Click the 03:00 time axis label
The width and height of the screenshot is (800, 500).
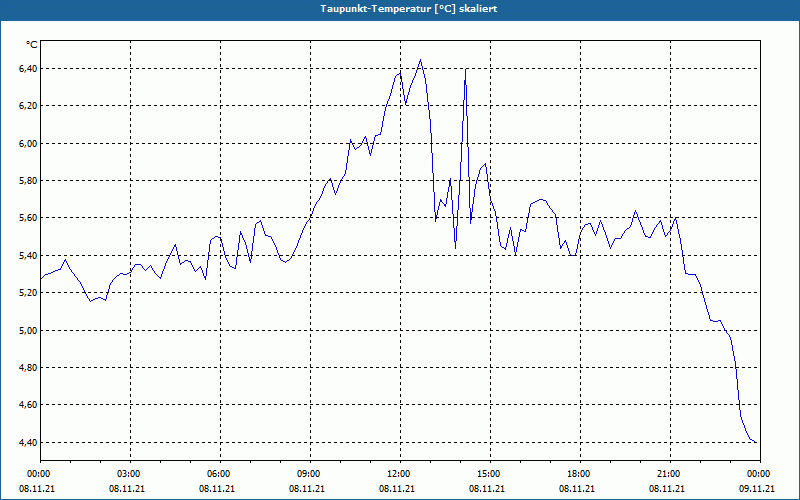pos(130,474)
